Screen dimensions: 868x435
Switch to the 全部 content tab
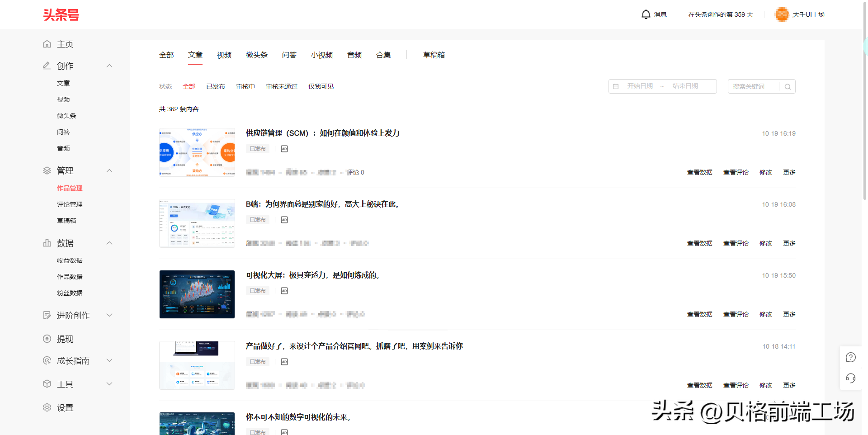tap(166, 55)
